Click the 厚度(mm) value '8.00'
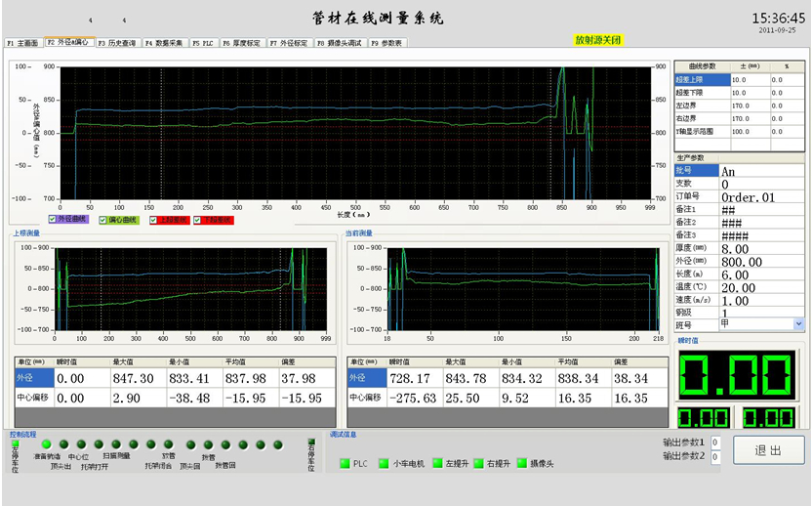 pyautogui.click(x=762, y=249)
